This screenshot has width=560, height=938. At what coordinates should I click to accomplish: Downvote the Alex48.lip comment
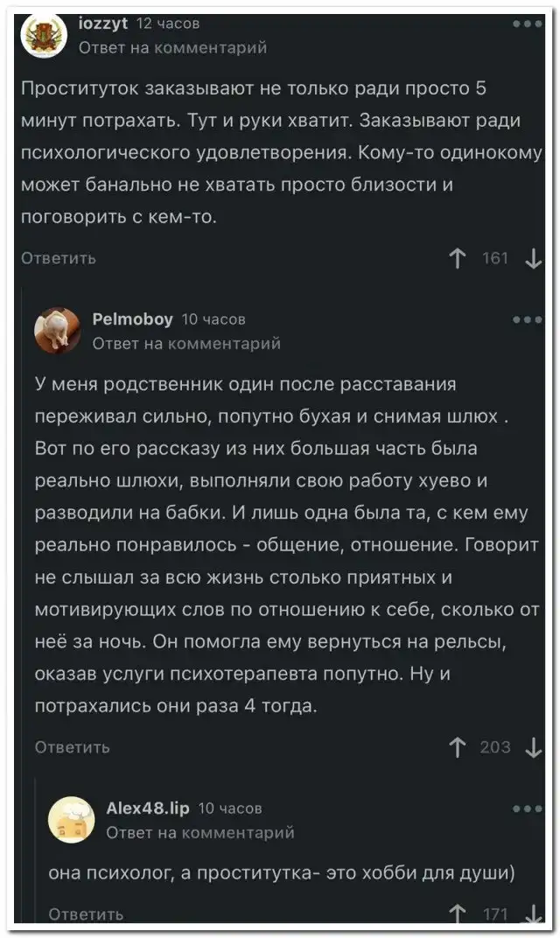[533, 913]
